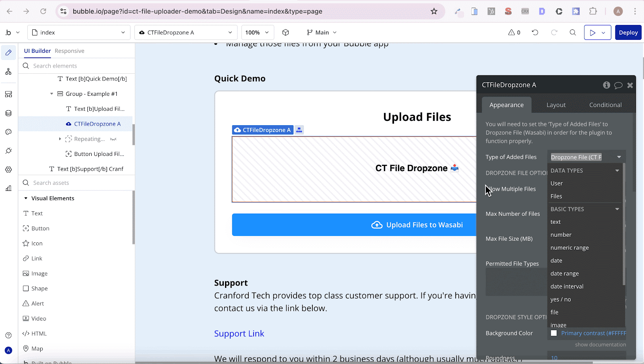Open the Logs chart icon in sidebar
The image size is (644, 364).
[x=8, y=188]
